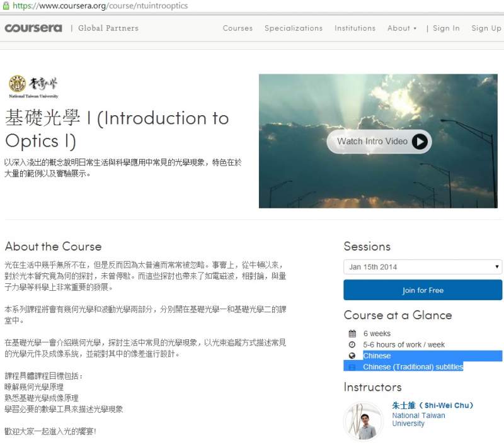Click the National Taiwan University logo
Viewport: 504px width, 445px height.
[x=33, y=86]
